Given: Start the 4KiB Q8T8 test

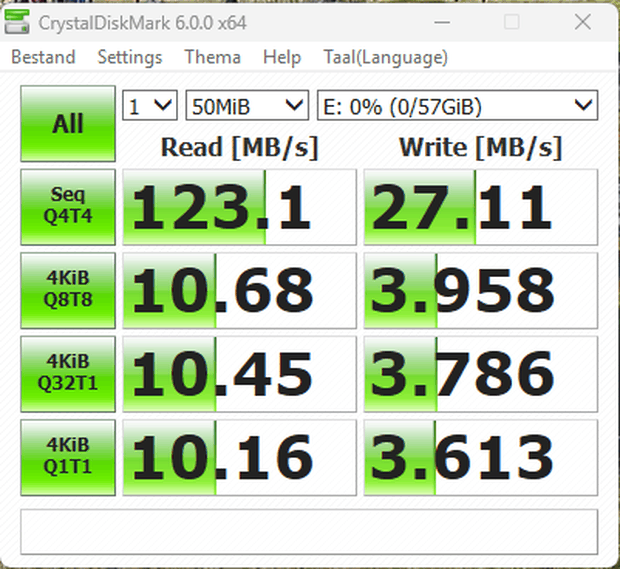Looking at the screenshot, I should click(x=68, y=291).
